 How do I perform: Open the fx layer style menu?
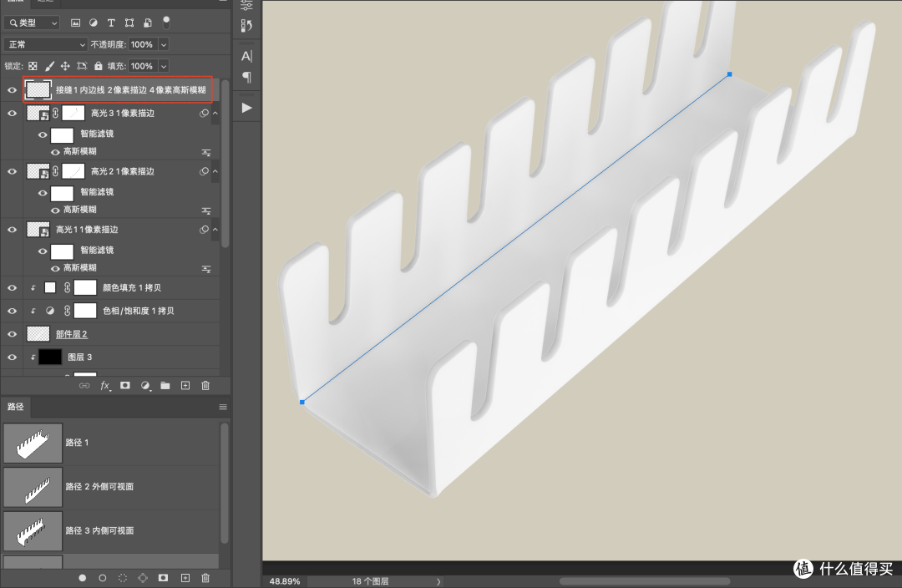tap(105, 386)
